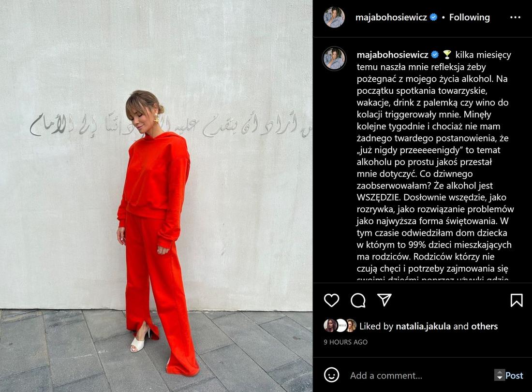Click the Post comment button
Screen dimensions: 532x392
(514, 376)
